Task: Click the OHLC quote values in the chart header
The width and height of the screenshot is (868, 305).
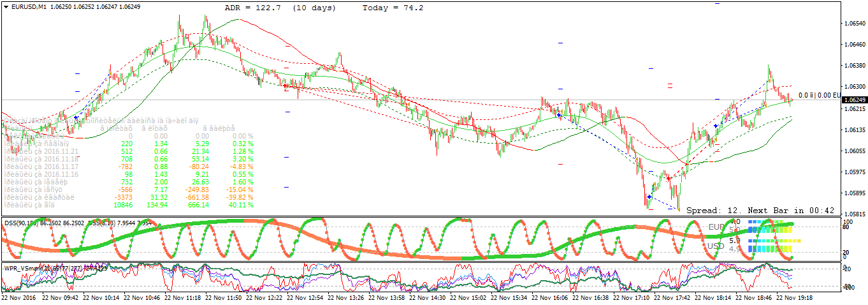Action: 96,6
